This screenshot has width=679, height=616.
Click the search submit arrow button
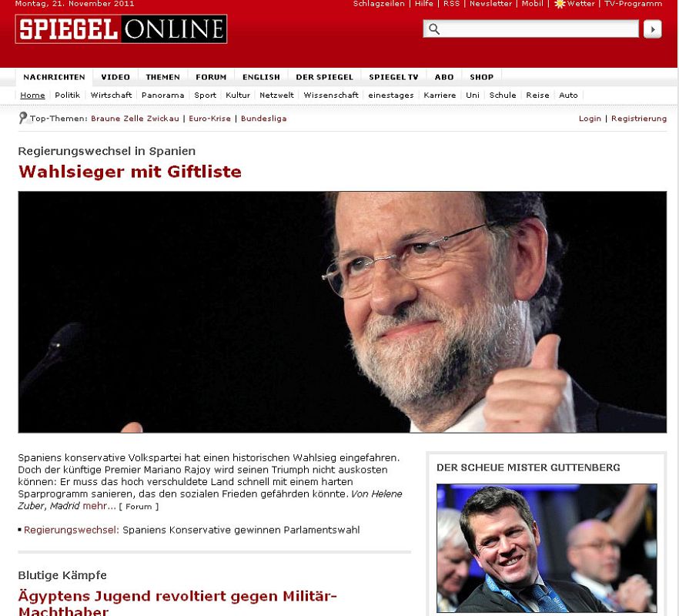tap(652, 29)
